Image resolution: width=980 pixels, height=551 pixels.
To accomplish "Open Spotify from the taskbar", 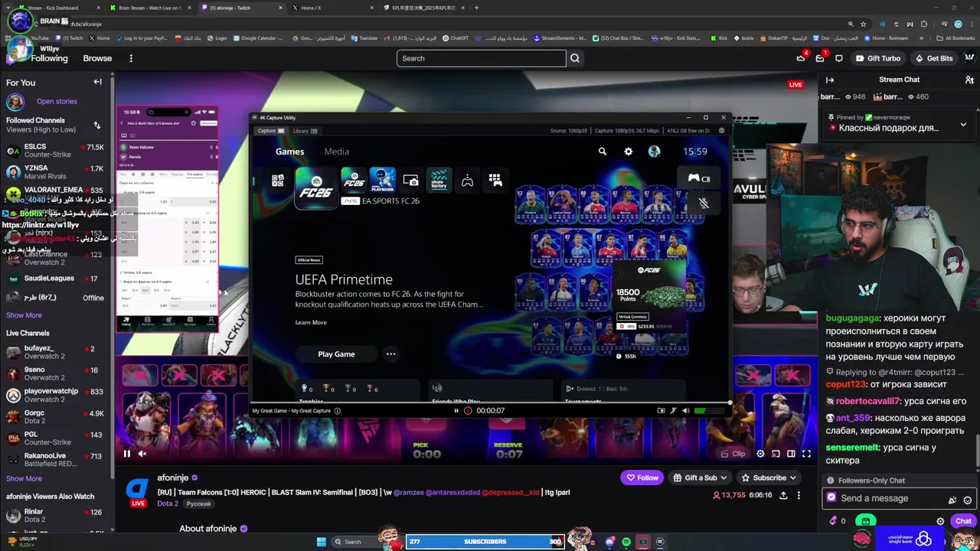I will click(626, 542).
